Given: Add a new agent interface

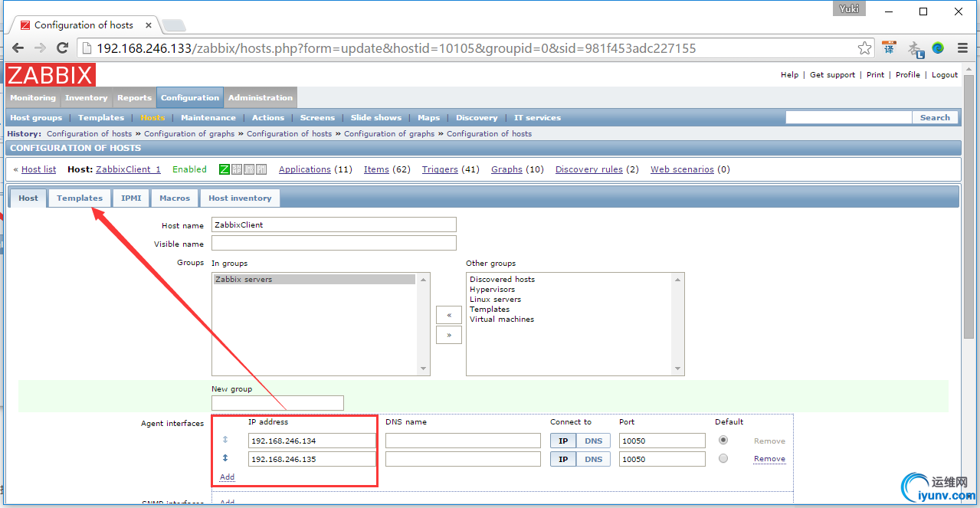Looking at the screenshot, I should click(227, 477).
